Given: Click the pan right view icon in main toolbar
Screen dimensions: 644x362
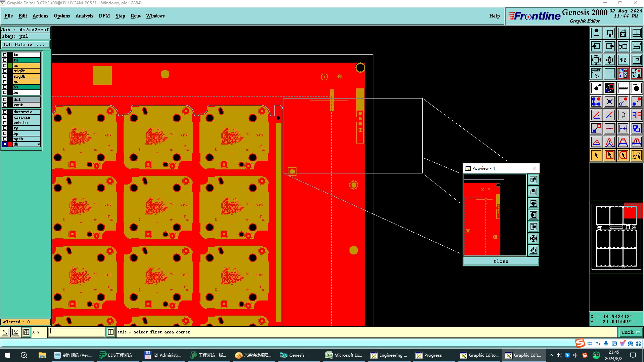Looking at the screenshot, I should [610, 46].
